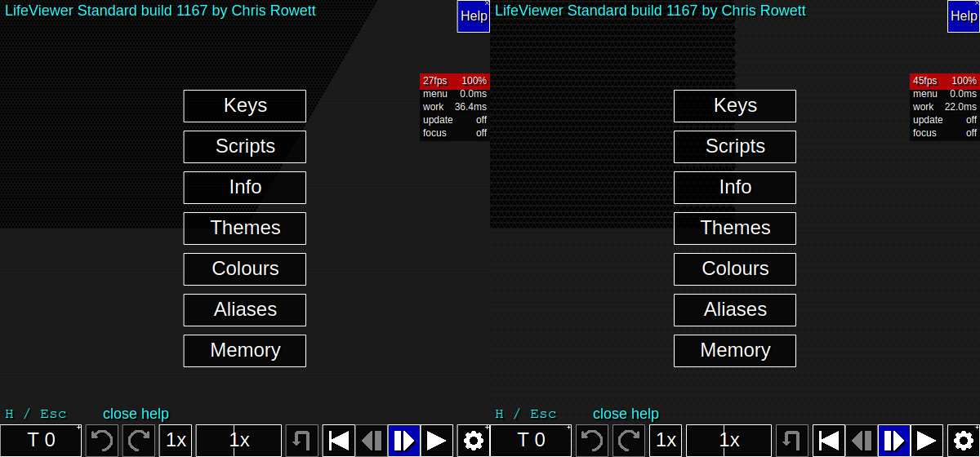This screenshot has height=457, width=980.
Task: Click the 27fps performance header
Action: click(455, 81)
